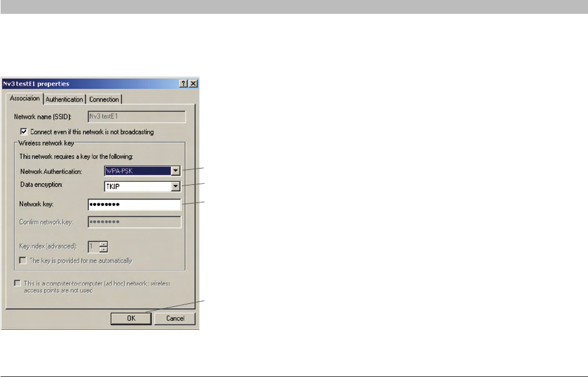Screen dimensions: 588x377
Task: Enable the computer-to-computer (ad hoc) network checkbox
Action: pyautogui.click(x=18, y=283)
